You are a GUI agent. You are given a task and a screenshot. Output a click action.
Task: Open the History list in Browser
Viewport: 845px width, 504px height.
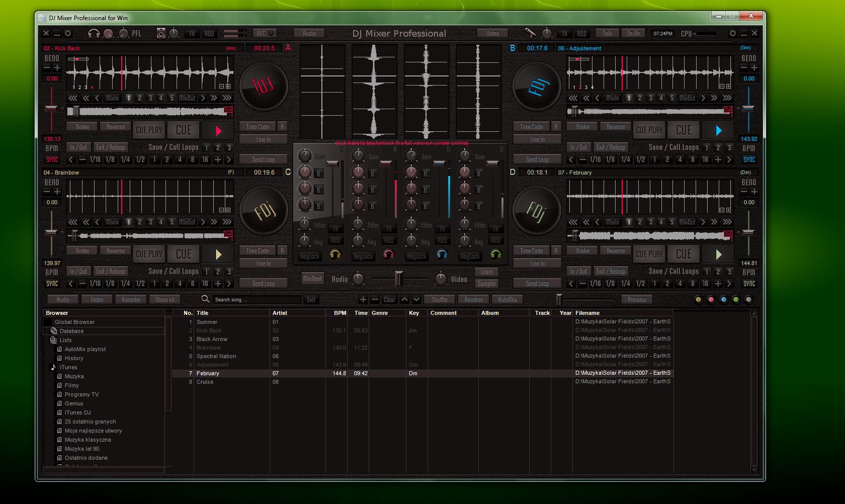(x=74, y=358)
